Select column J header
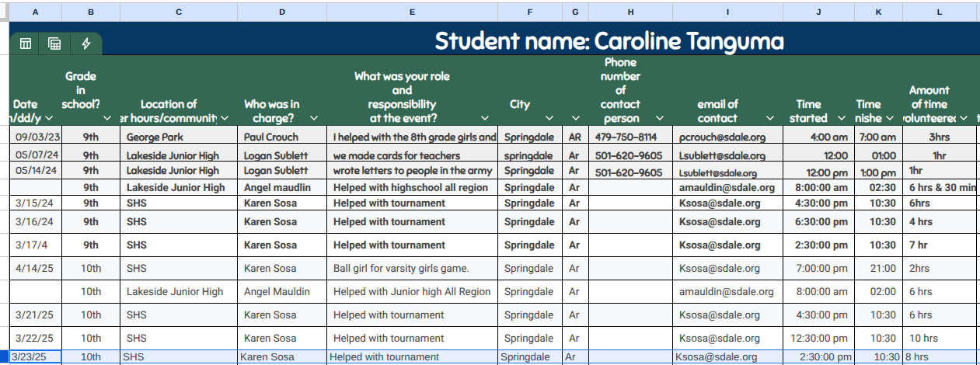The height and width of the screenshot is (365, 980). click(818, 12)
